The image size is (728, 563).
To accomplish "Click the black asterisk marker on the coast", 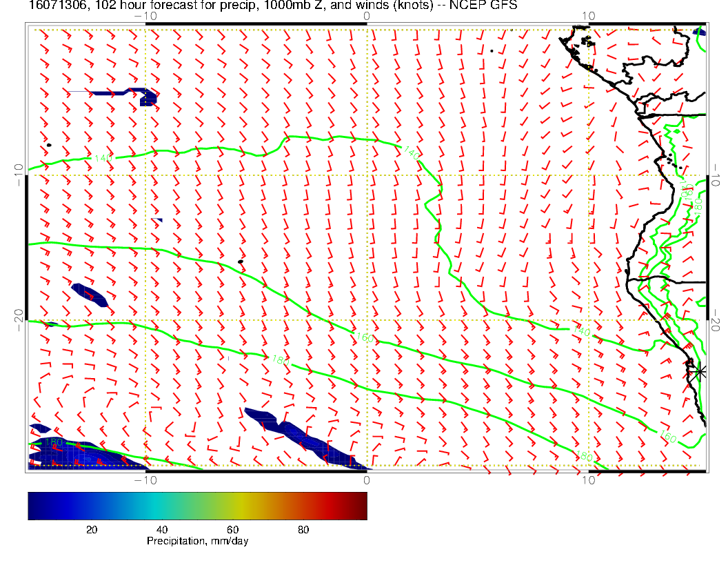I will click(x=700, y=371).
